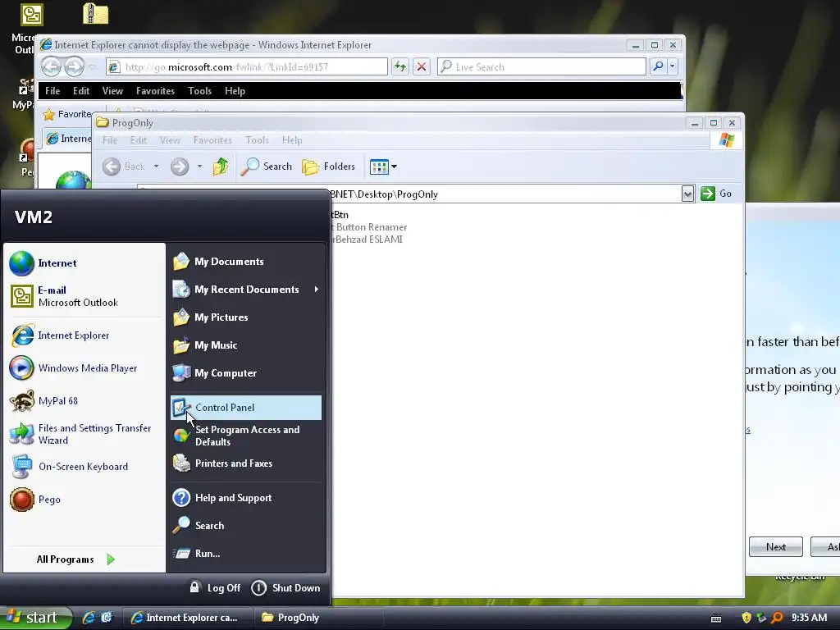Click the keyboard tray icon
Image resolution: width=840 pixels, height=630 pixels.
716,619
